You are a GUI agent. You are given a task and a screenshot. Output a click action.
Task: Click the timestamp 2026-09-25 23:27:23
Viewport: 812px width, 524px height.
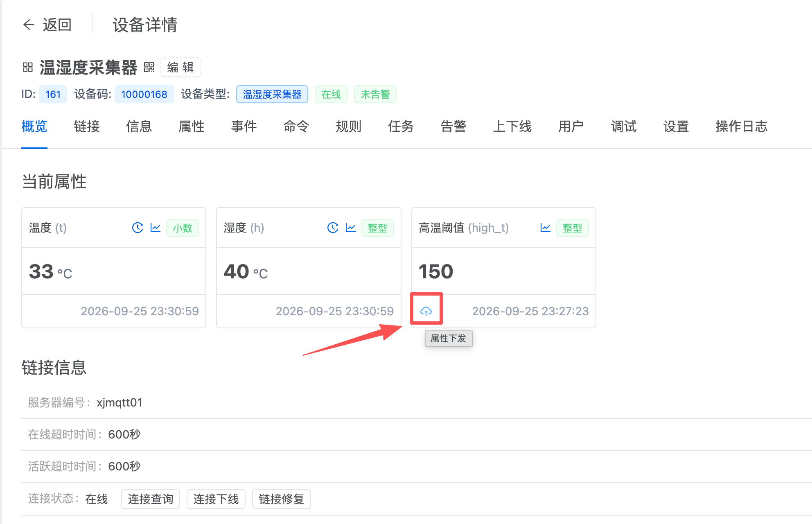[530, 311]
